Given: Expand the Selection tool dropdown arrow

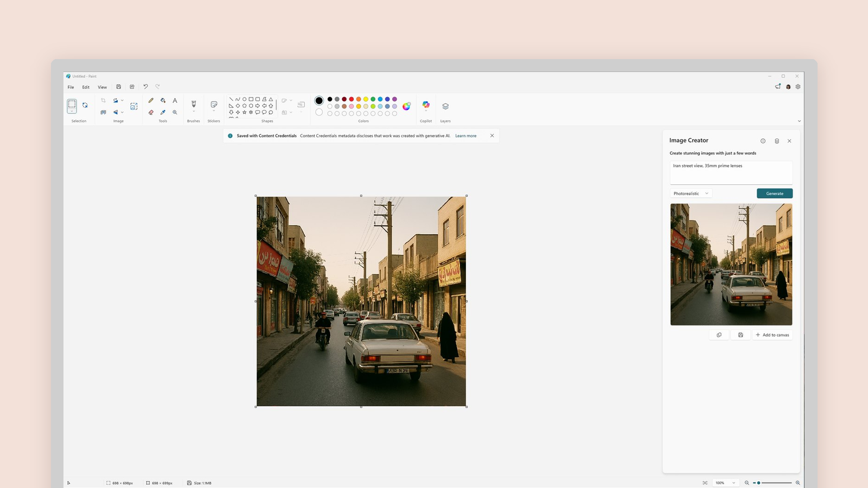Looking at the screenshot, I should pos(72,111).
